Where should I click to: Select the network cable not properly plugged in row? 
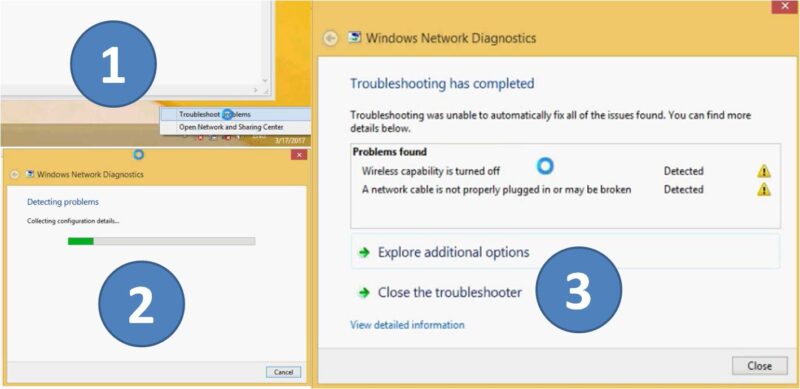coord(565,190)
